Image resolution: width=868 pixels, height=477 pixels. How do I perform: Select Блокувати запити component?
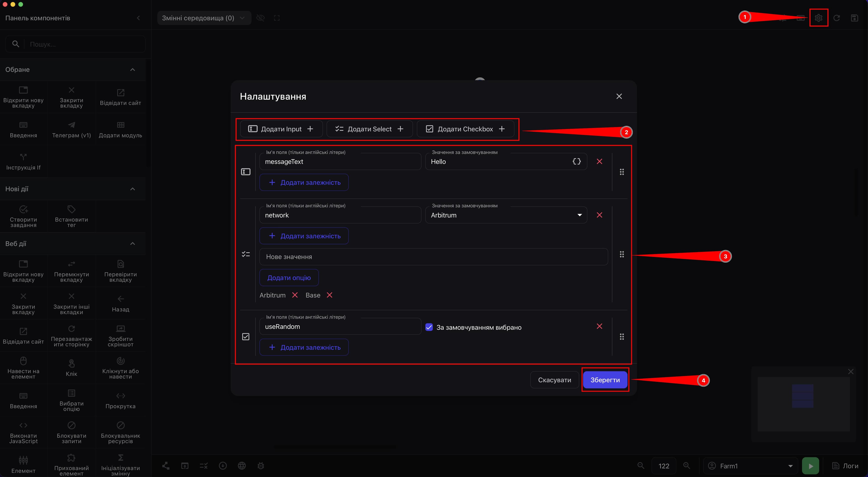click(71, 432)
